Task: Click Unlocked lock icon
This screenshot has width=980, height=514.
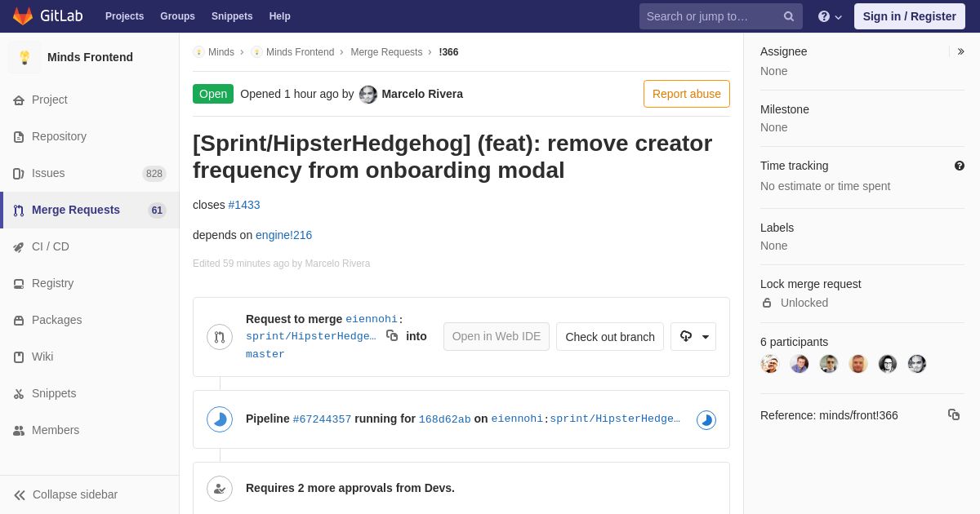Action: (x=767, y=303)
